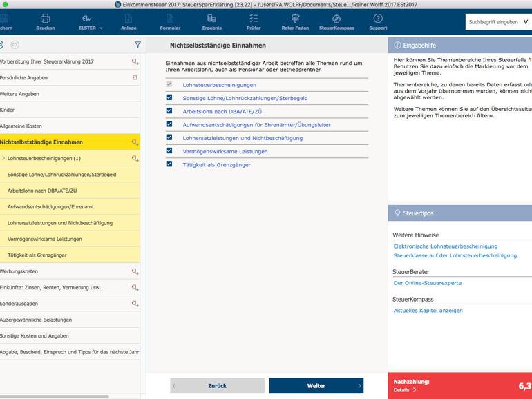Image resolution: width=532 pixels, height=399 pixels.
Task: Select Vermögenswirksame Leistungen sidebar entry
Action: tap(70, 239)
